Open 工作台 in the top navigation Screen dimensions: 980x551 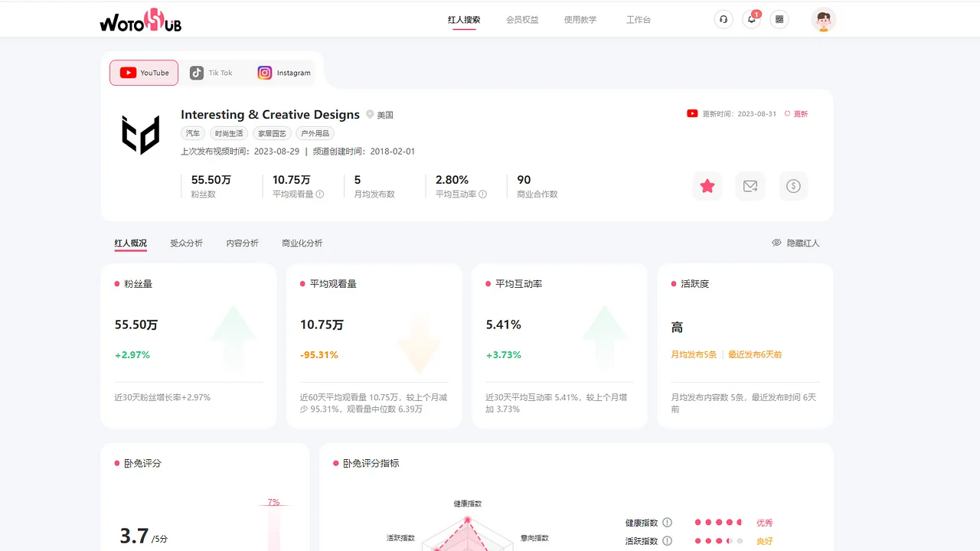click(638, 20)
